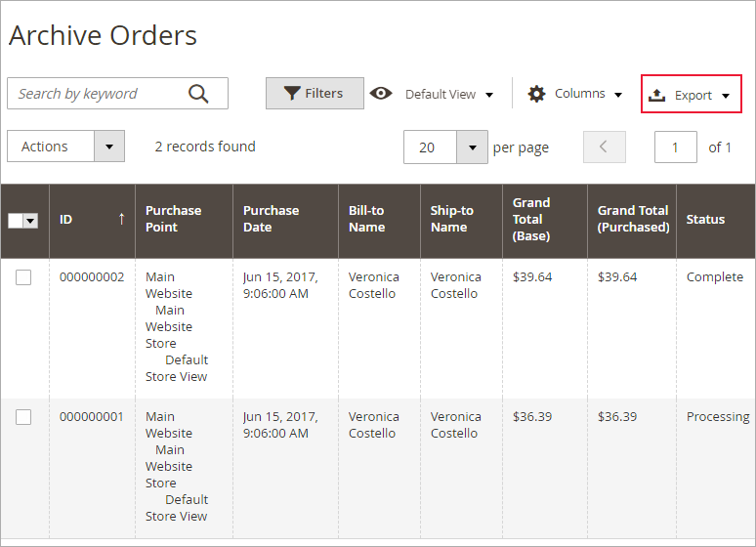756x547 pixels.
Task: Click the Export upload icon
Action: (x=657, y=95)
